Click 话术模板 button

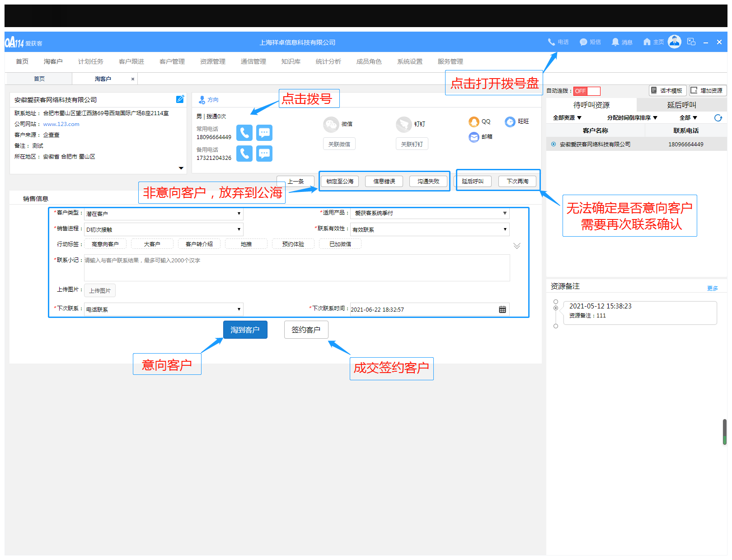(668, 91)
